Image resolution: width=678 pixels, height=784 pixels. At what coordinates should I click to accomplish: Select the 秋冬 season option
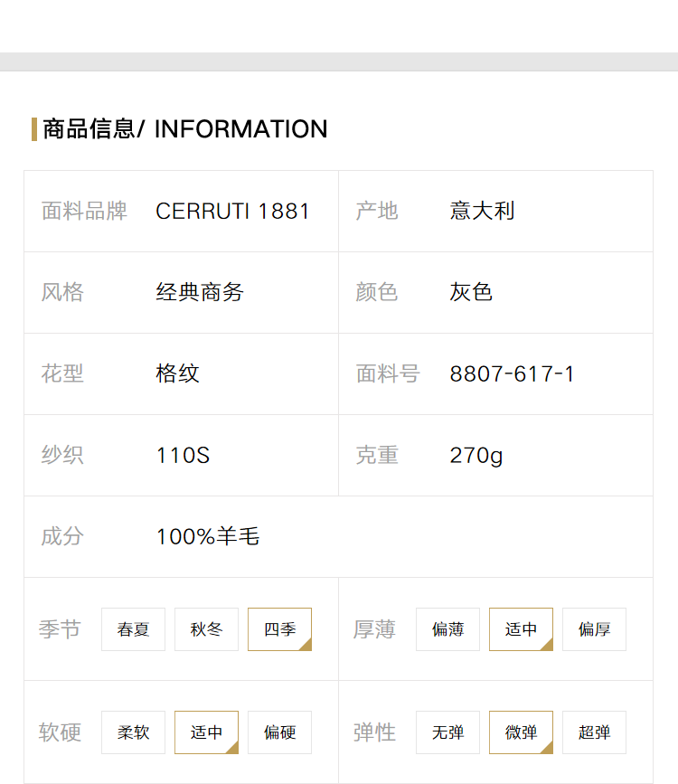[206, 629]
